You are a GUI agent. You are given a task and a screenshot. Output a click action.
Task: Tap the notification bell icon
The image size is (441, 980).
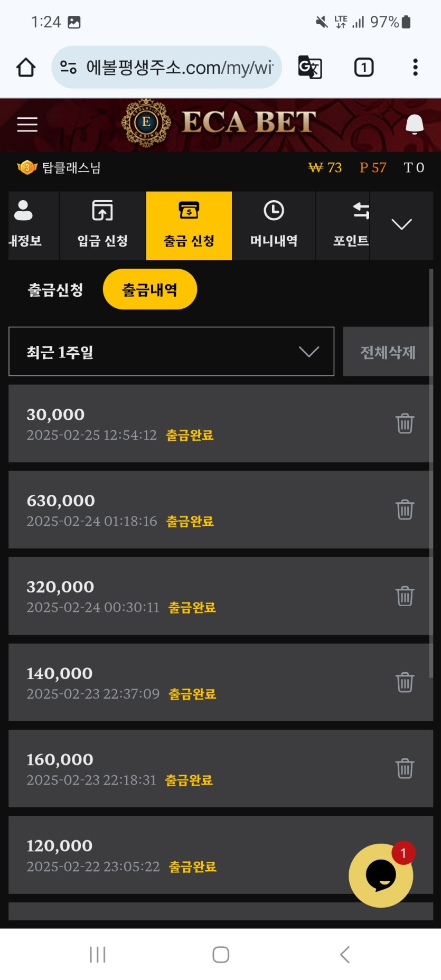[415, 125]
